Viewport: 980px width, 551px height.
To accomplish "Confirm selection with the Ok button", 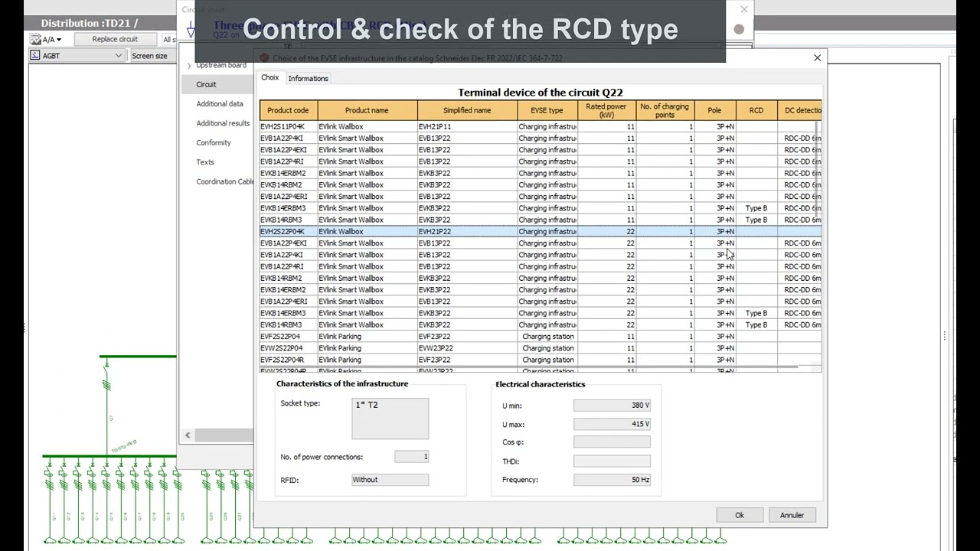I will pyautogui.click(x=740, y=515).
